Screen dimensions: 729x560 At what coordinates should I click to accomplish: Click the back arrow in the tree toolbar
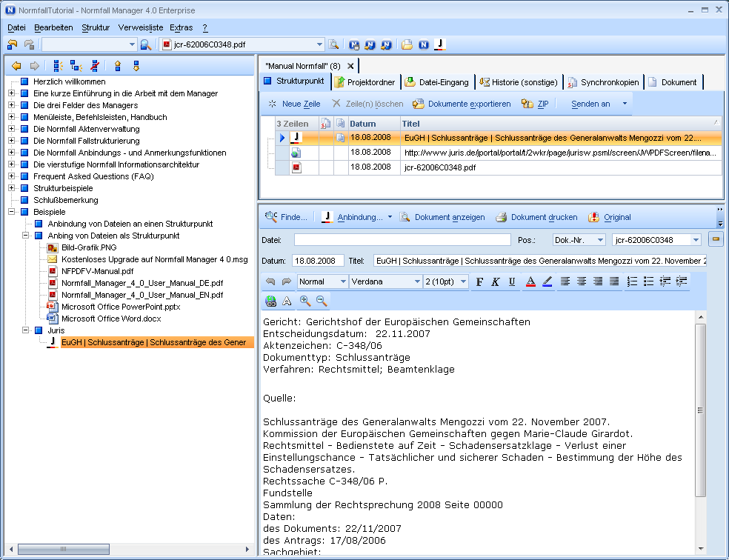click(16, 66)
